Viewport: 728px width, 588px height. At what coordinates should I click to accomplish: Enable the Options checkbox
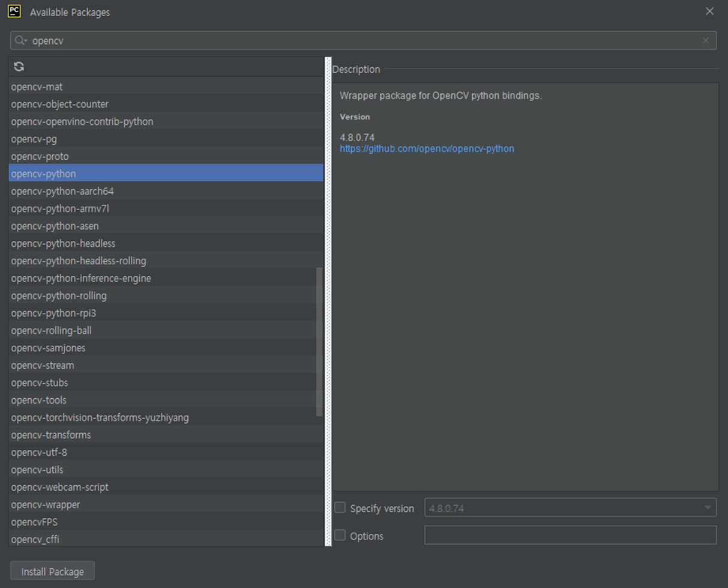(x=340, y=535)
